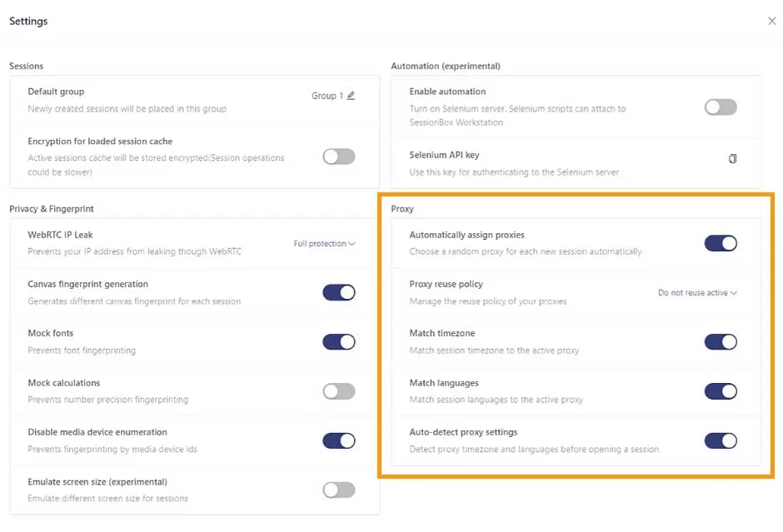Disable Auto-detect proxy settings

click(x=721, y=440)
